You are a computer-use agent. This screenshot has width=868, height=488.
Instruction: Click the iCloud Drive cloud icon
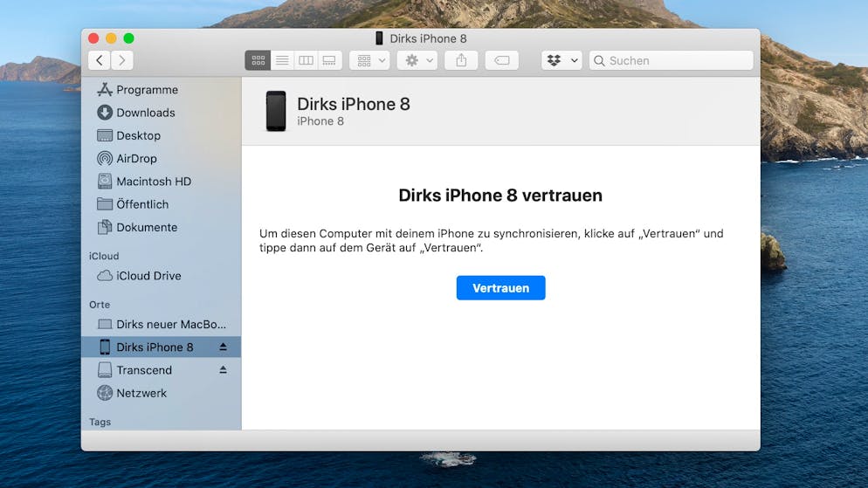105,276
